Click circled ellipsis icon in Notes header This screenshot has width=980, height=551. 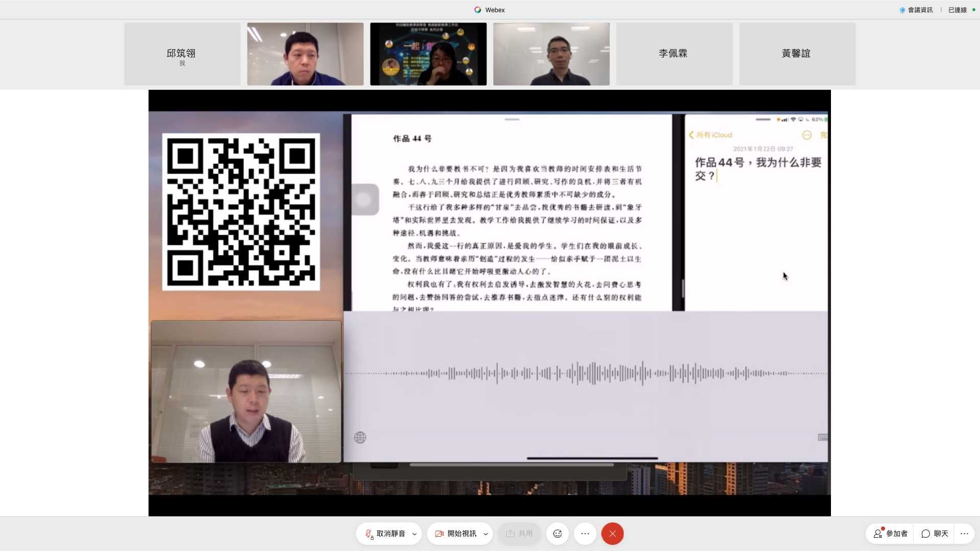(x=806, y=135)
